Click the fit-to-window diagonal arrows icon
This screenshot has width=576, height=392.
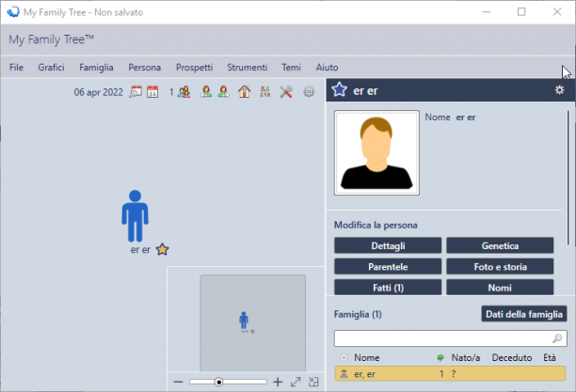point(296,382)
